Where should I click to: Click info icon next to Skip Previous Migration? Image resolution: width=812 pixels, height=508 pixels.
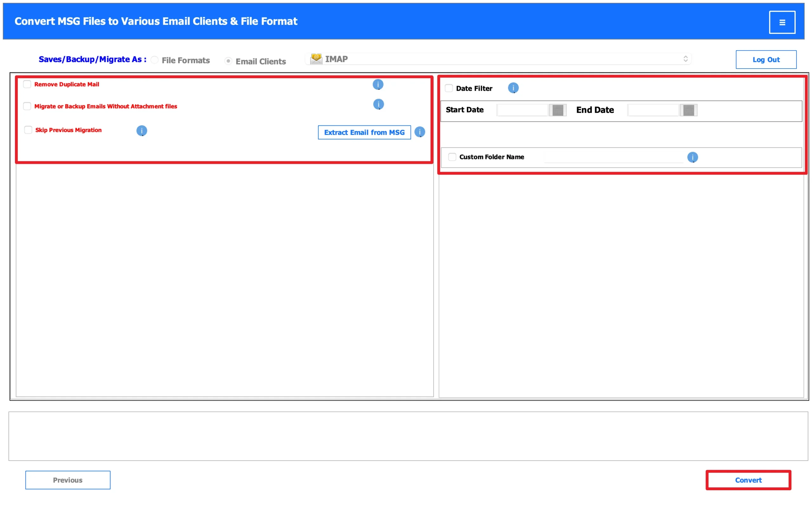141,131
